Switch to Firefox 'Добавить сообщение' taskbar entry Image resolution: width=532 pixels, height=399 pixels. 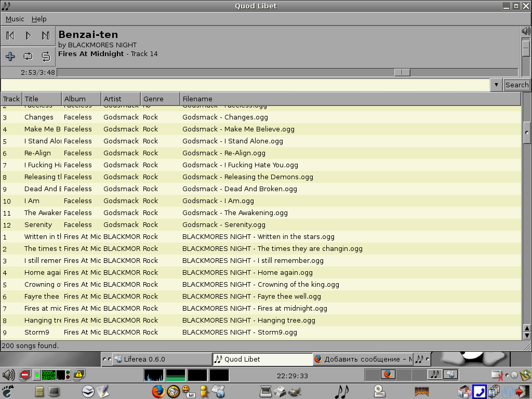point(363,359)
